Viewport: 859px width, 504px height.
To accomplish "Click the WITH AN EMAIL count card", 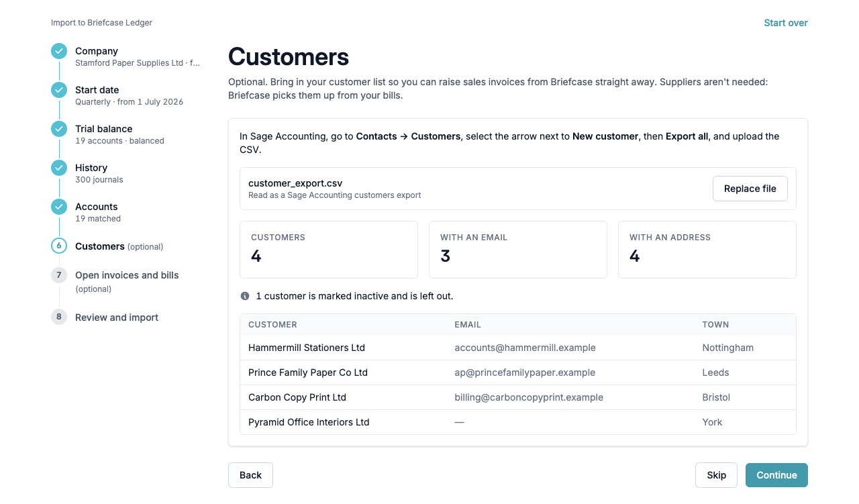I will coord(518,250).
